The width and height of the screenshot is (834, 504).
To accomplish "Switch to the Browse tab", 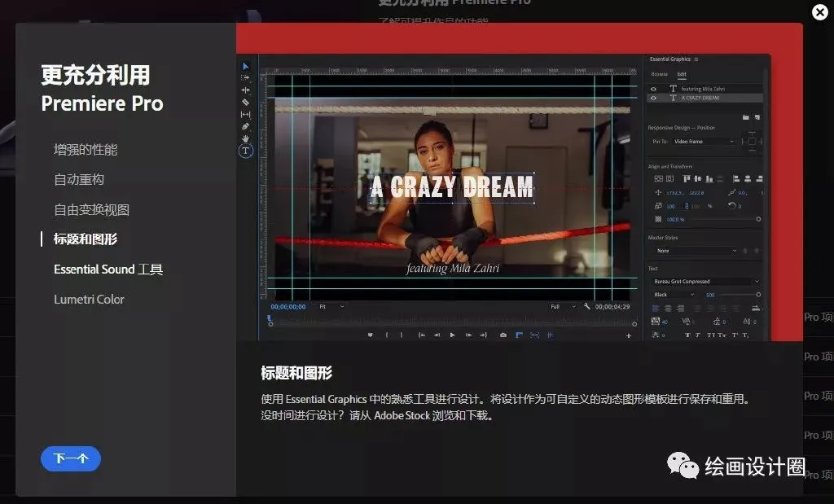I will point(660,74).
